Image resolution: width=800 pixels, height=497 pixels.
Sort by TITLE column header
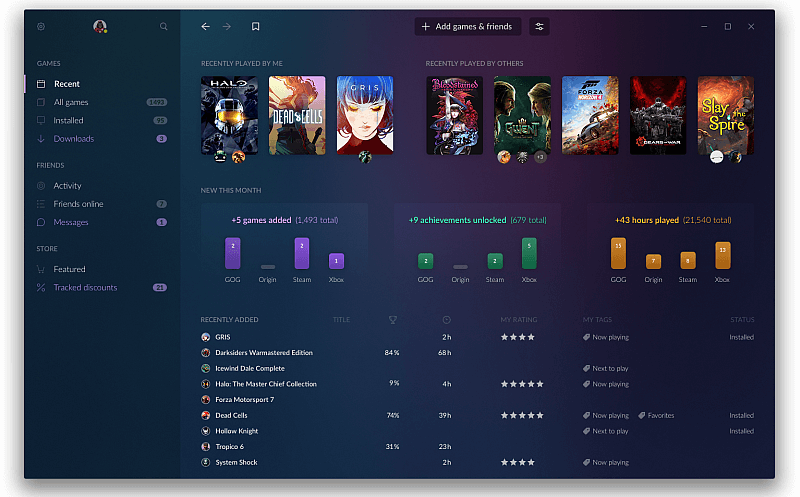pyautogui.click(x=341, y=320)
